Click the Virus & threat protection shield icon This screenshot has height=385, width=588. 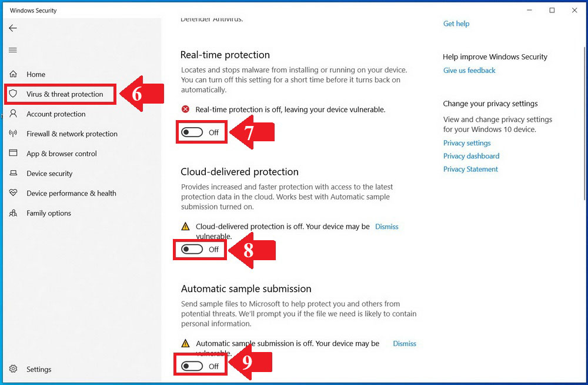point(13,94)
